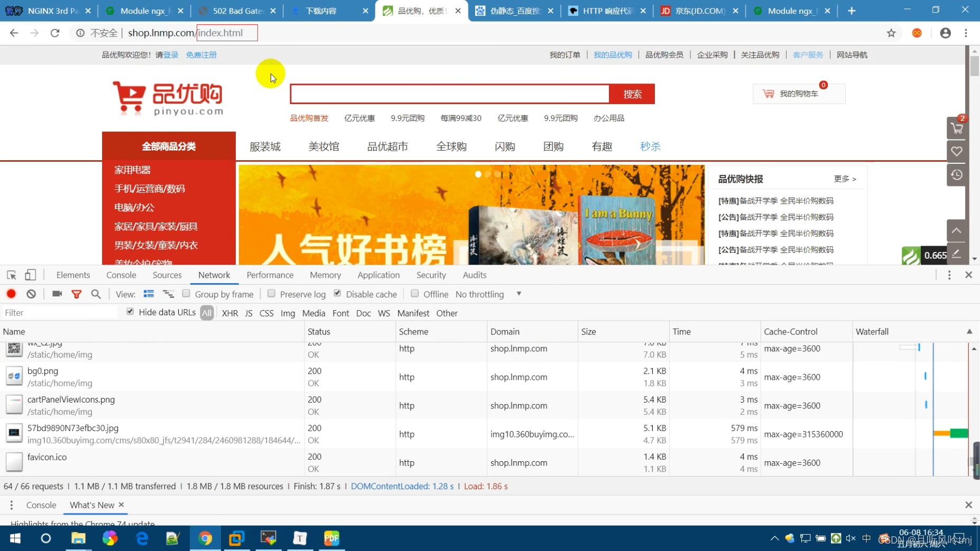Click the red 搜索 search button
Screen dimensions: 980x551
(632, 94)
